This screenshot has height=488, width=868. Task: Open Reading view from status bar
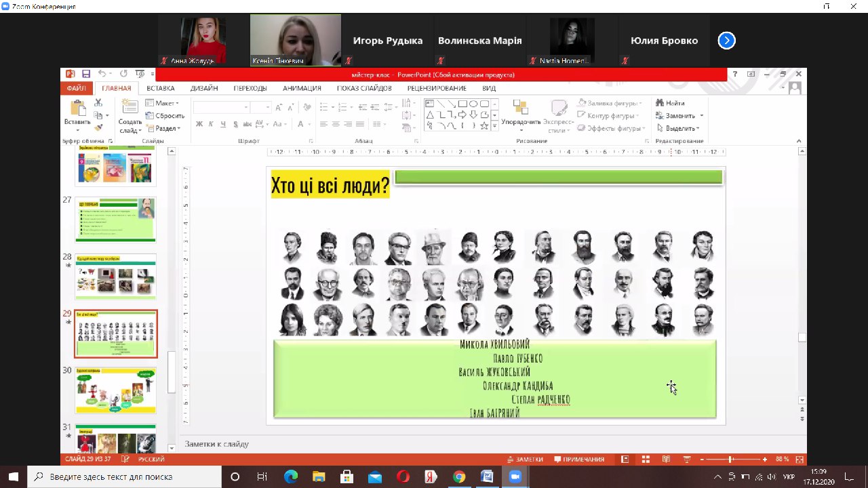pyautogui.click(x=667, y=459)
